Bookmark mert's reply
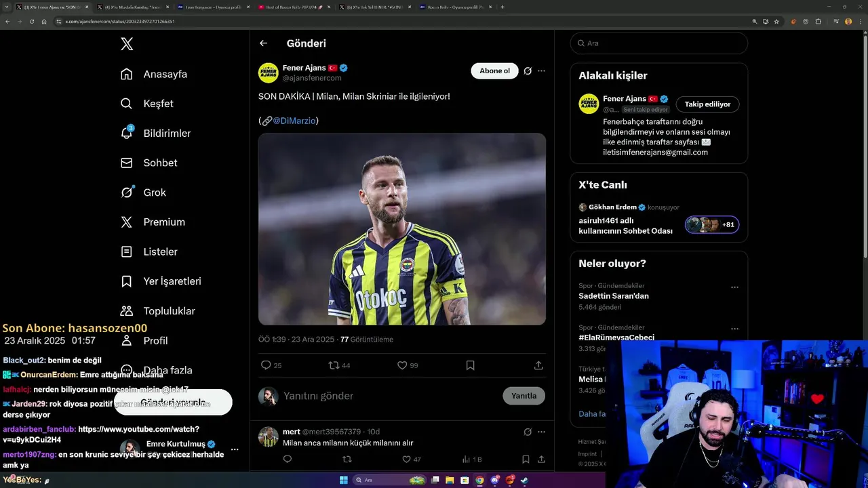 click(x=526, y=460)
